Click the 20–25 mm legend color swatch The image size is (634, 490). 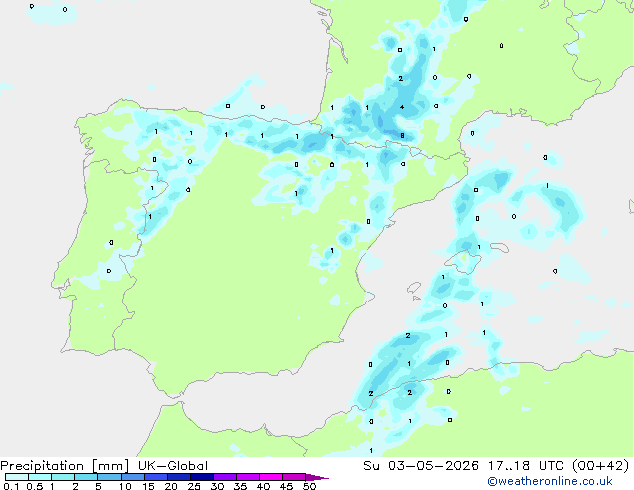(x=178, y=477)
